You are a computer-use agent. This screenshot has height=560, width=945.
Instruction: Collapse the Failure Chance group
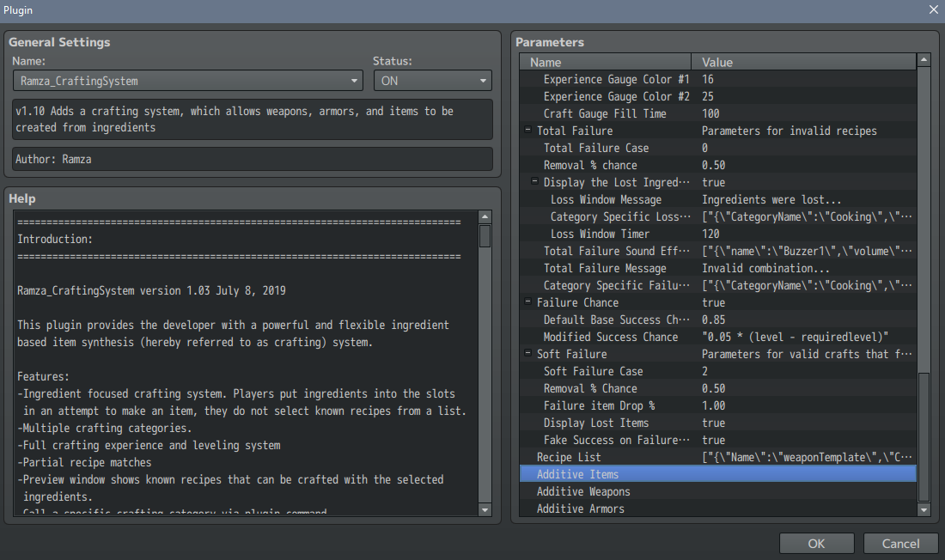pos(527,302)
